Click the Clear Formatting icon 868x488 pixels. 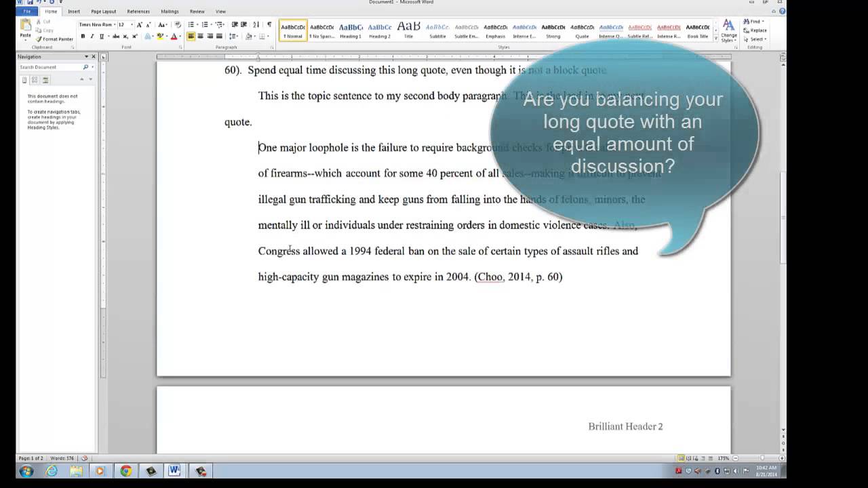(x=177, y=24)
